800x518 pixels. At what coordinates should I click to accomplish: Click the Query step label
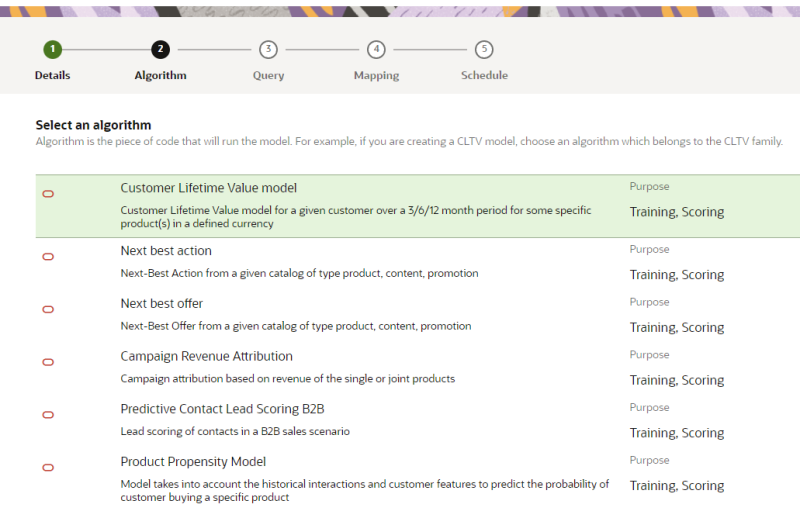[268, 76]
